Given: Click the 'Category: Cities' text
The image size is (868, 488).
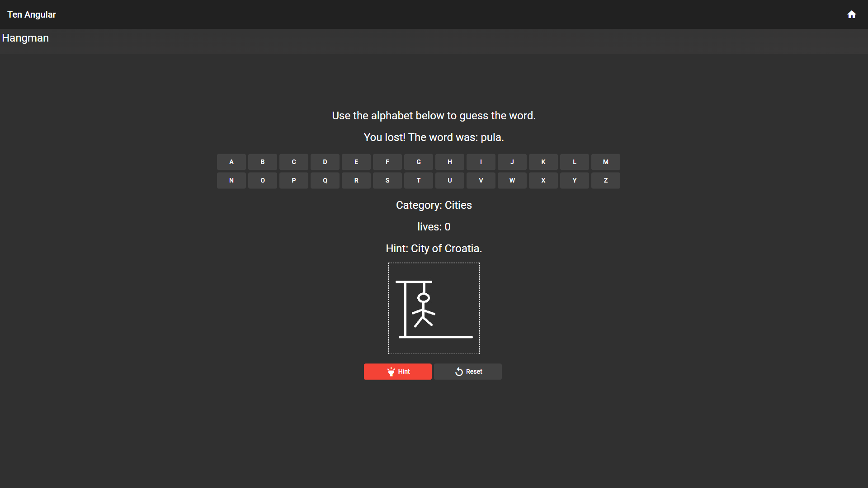Looking at the screenshot, I should pyautogui.click(x=434, y=205).
